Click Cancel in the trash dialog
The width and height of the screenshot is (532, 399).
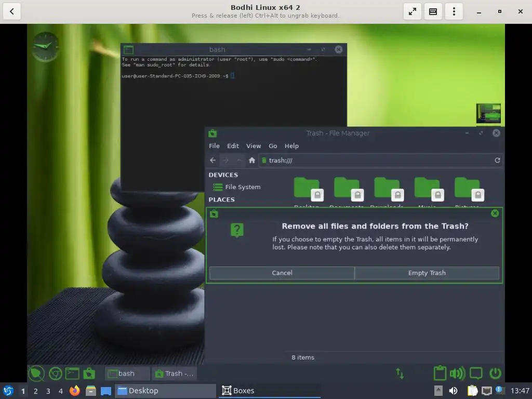pyautogui.click(x=282, y=273)
